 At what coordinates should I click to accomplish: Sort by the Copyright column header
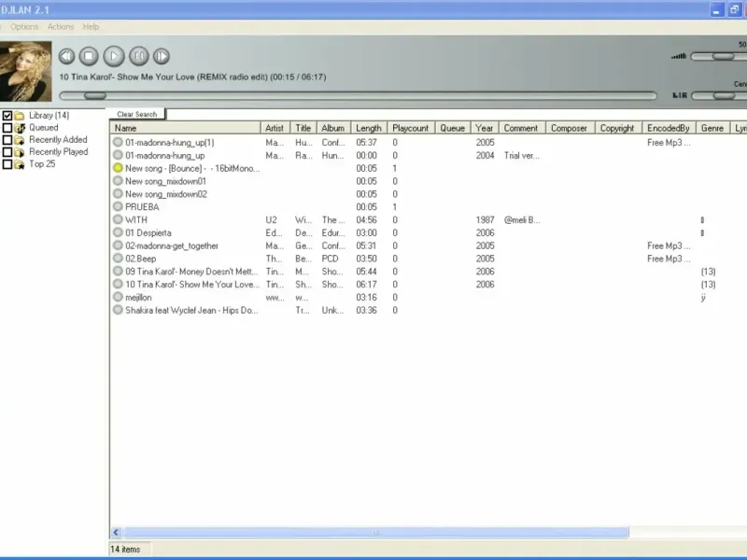pyautogui.click(x=618, y=128)
